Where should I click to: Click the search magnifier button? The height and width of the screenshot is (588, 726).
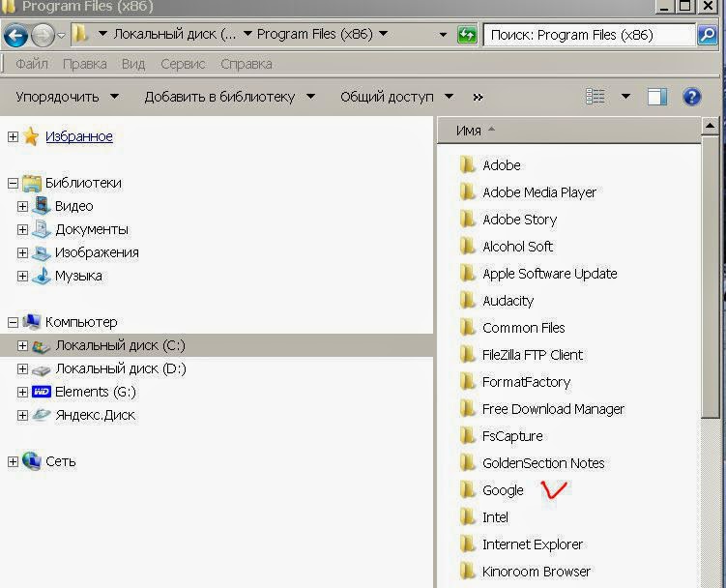708,35
